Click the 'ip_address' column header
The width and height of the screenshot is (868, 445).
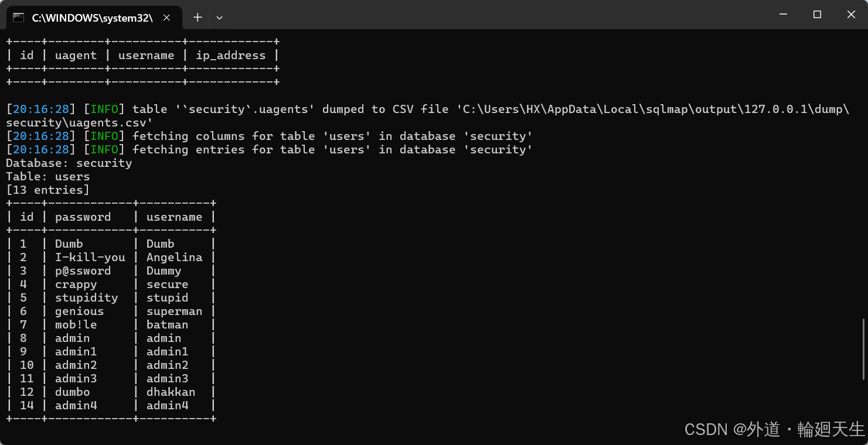[230, 55]
